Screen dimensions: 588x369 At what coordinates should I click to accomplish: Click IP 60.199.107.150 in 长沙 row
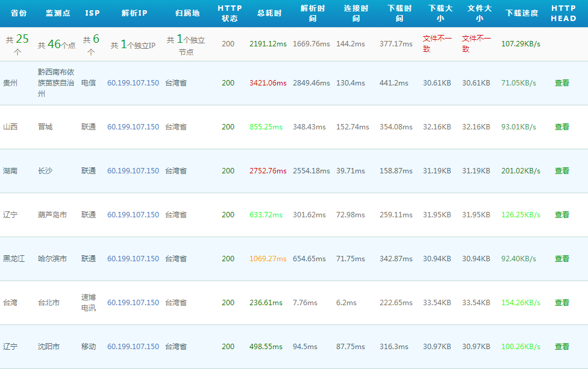(133, 170)
